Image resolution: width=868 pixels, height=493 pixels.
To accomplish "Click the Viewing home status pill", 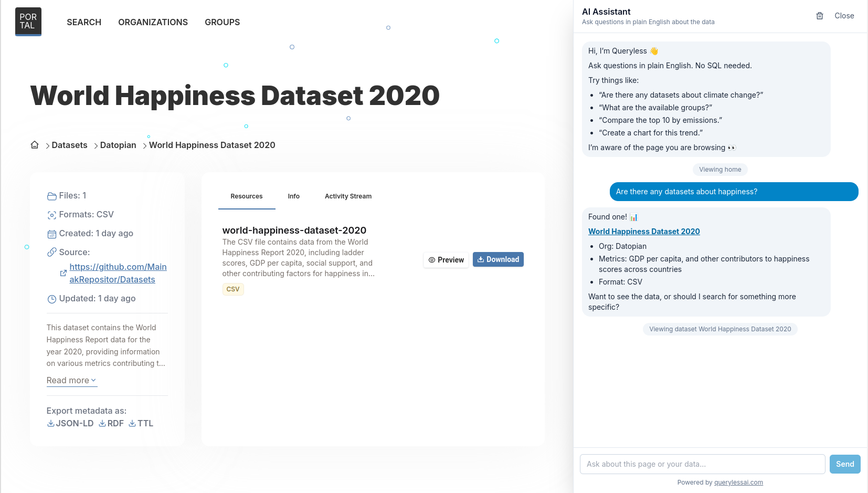I will pyautogui.click(x=720, y=169).
